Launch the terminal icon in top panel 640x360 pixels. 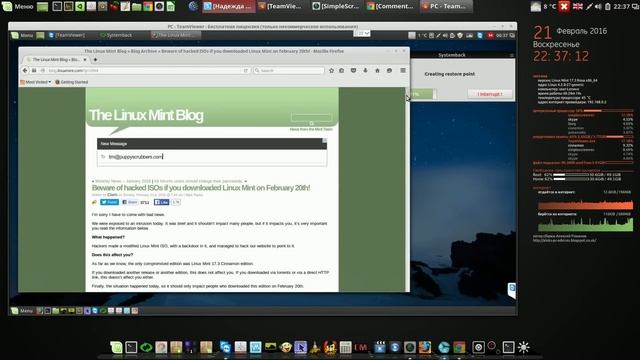(x=57, y=6)
